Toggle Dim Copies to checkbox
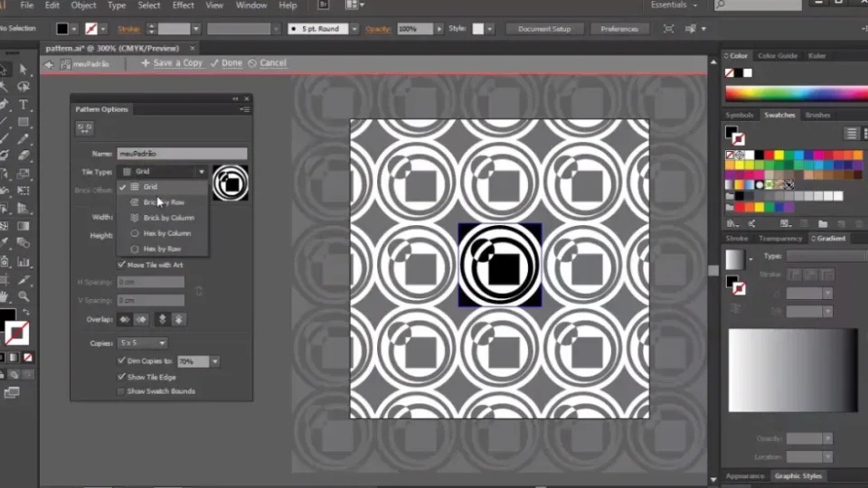The image size is (868, 488). pyautogui.click(x=121, y=361)
